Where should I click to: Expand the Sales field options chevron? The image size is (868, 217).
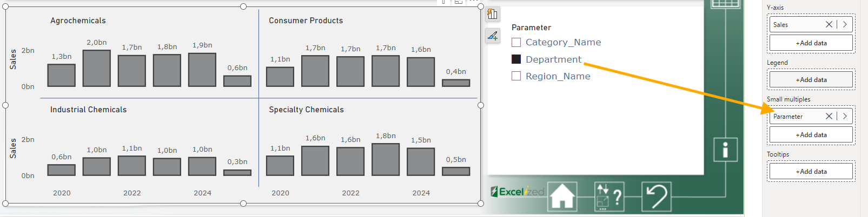click(845, 24)
